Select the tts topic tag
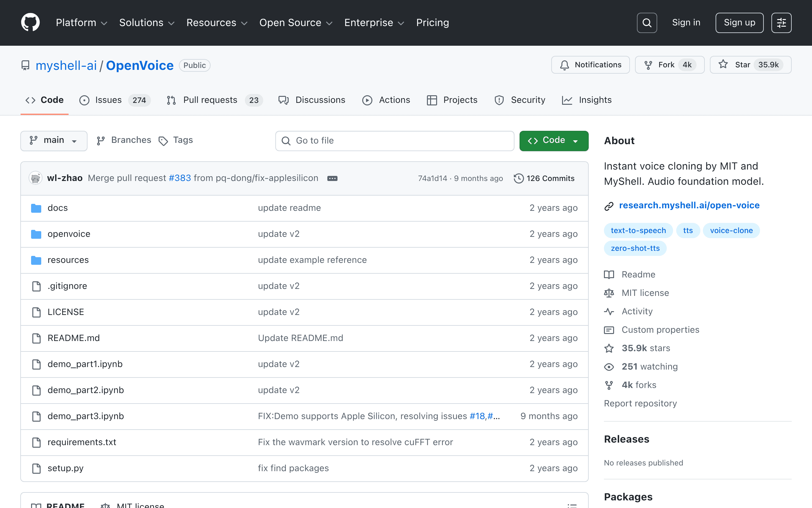This screenshot has width=812, height=508. tap(688, 231)
